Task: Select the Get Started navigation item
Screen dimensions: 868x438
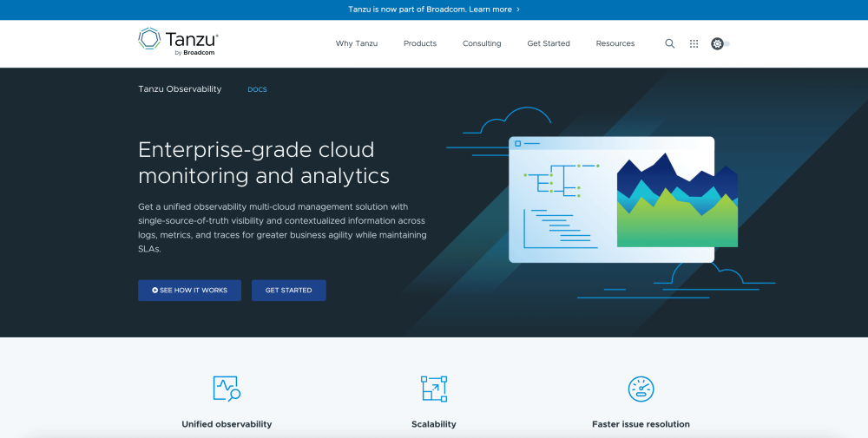Action: click(549, 43)
